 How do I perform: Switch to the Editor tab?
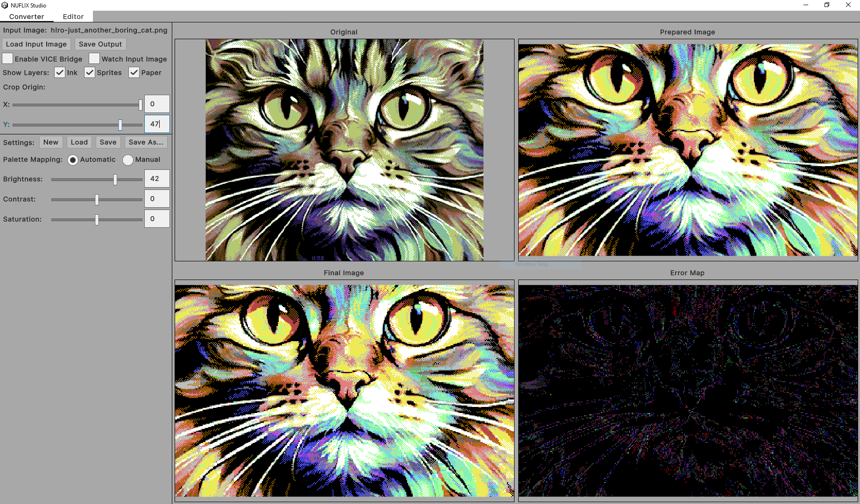click(73, 16)
